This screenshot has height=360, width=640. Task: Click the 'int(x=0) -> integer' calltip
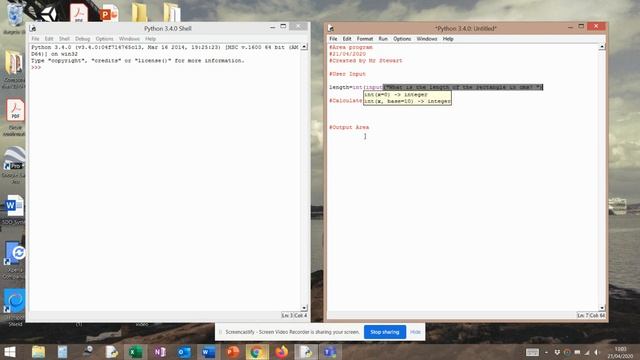pyautogui.click(x=396, y=94)
